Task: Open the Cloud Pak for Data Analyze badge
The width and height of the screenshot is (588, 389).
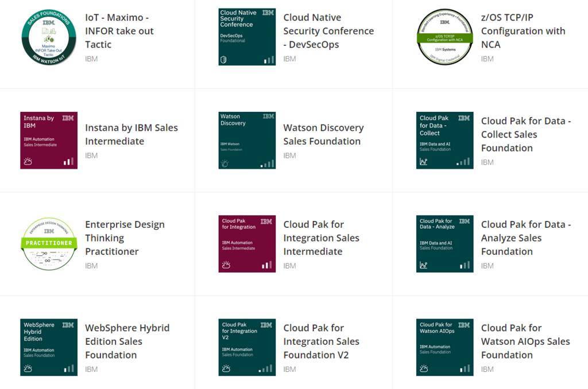Action: click(x=444, y=243)
